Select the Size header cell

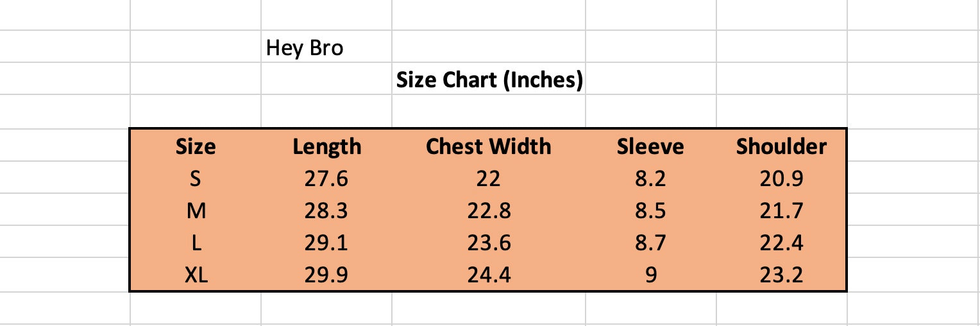196,146
